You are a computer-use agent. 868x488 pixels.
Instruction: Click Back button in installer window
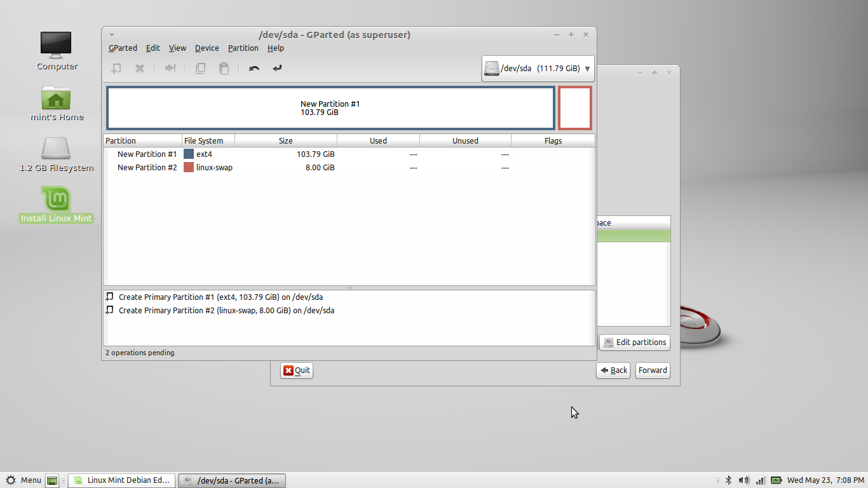tap(613, 370)
